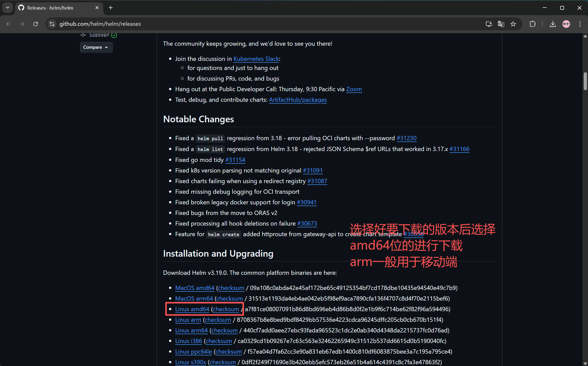Click verified commit checkmark badge
This screenshot has width=588, height=366.
click(x=114, y=35)
